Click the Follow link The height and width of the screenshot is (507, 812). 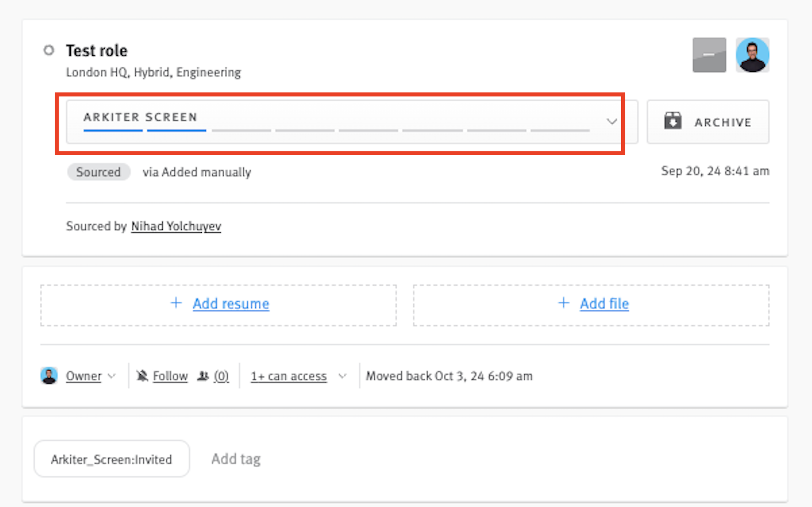(x=170, y=376)
